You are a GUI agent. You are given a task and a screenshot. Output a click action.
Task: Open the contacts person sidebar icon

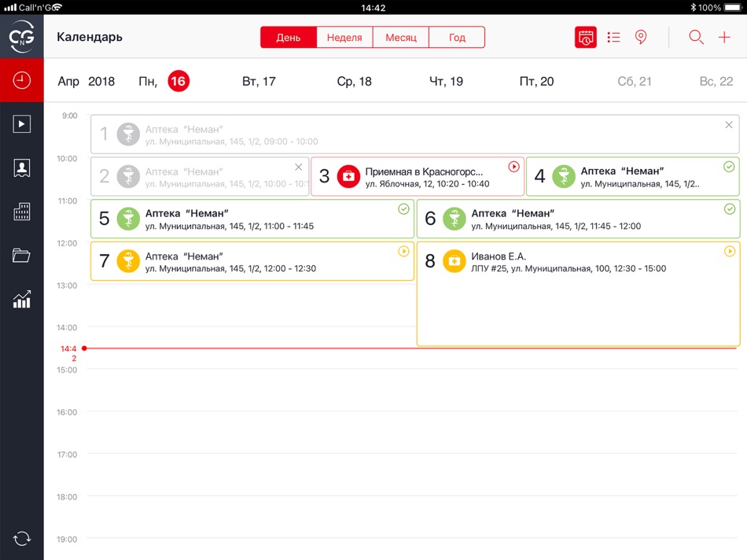point(21,168)
